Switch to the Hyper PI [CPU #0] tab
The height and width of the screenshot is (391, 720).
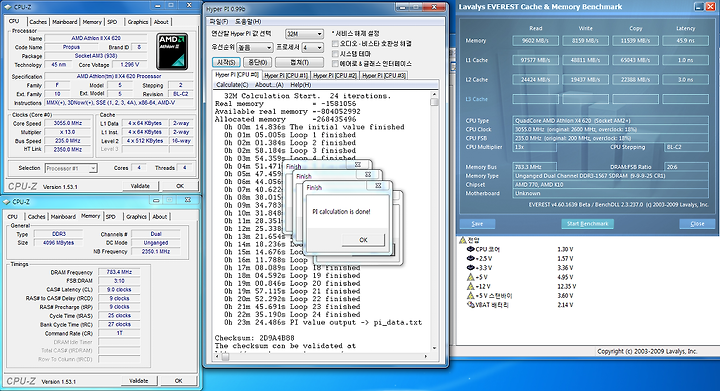[x=237, y=75]
